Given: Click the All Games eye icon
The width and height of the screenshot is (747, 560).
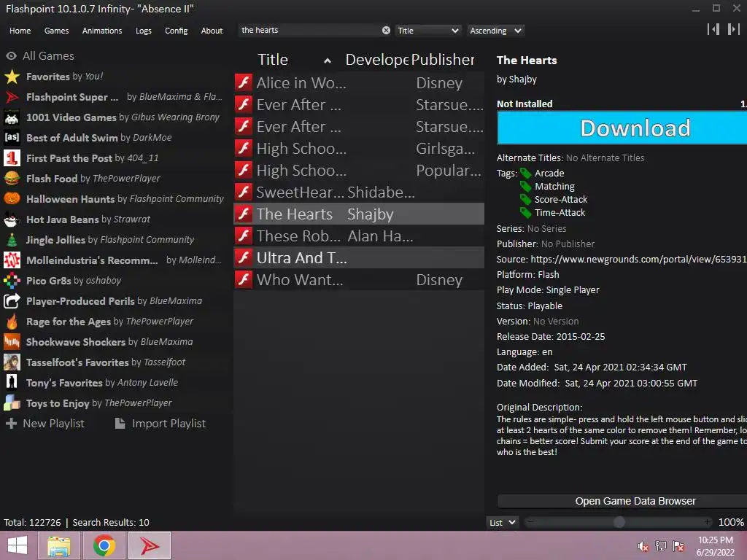Looking at the screenshot, I should click(12, 56).
